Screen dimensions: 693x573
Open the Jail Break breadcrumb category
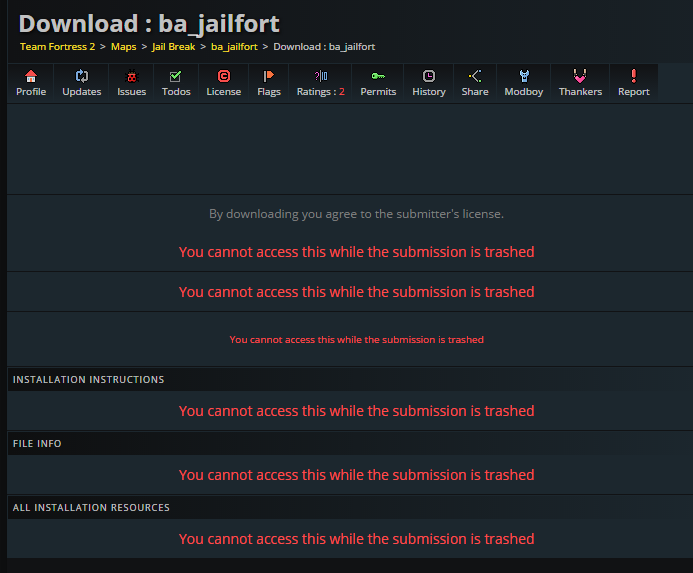pos(174,47)
